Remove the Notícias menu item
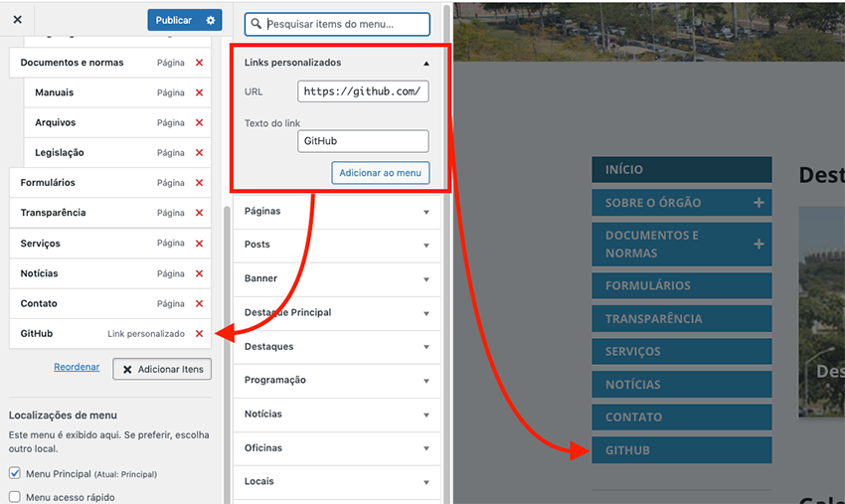This screenshot has height=504, width=845. [200, 273]
